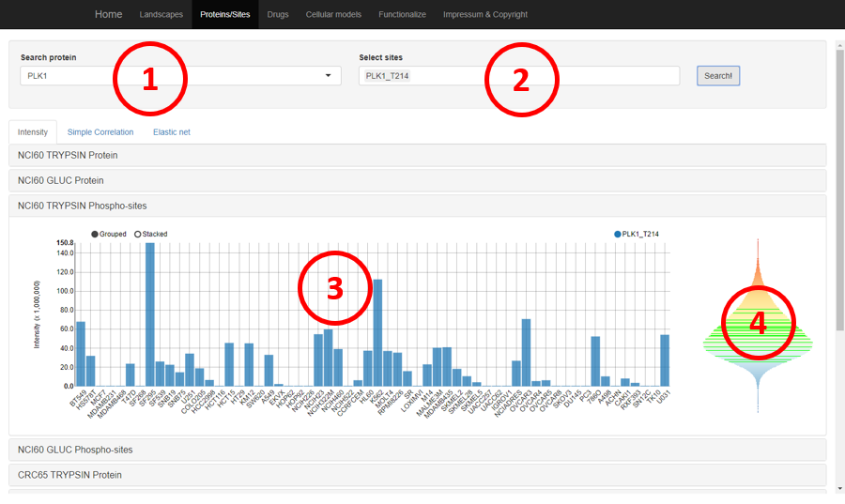Click the Home link in navbar
The width and height of the screenshot is (845, 504).
tap(109, 14)
